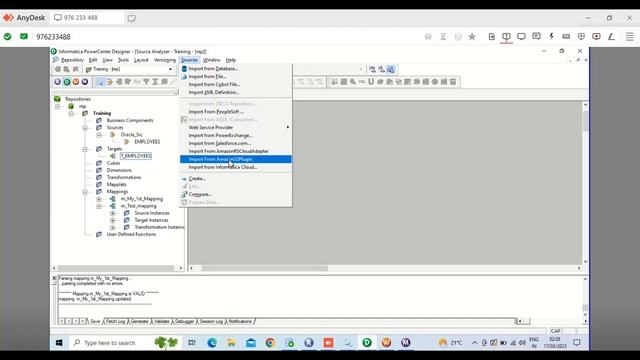Click Compare in Sources menu

[236, 194]
